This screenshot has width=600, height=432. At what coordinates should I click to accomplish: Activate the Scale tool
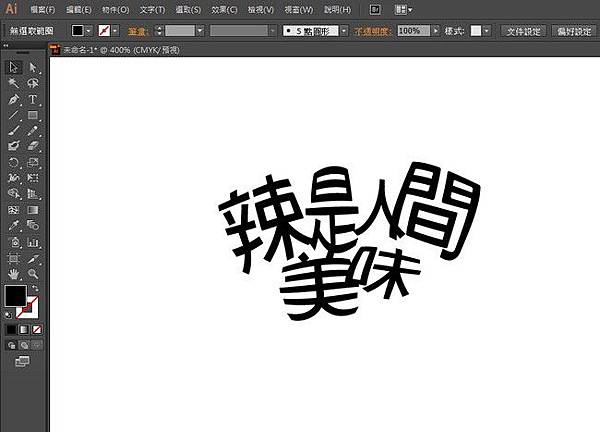33,162
